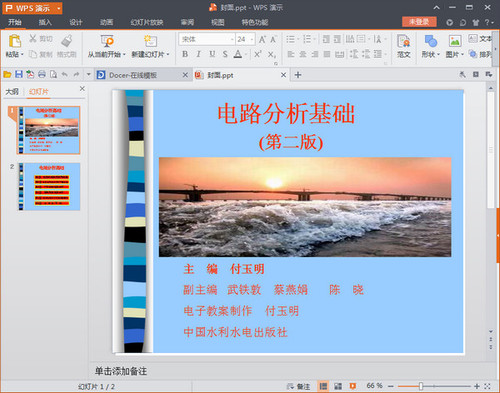
Task: Open the font name dropdown
Action: pos(232,39)
